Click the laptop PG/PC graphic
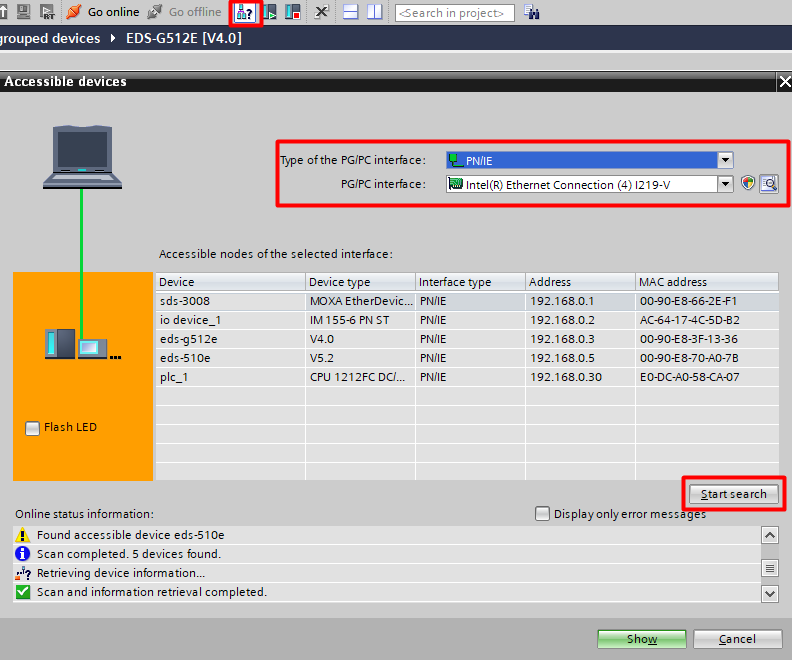792x660 pixels. (x=82, y=157)
